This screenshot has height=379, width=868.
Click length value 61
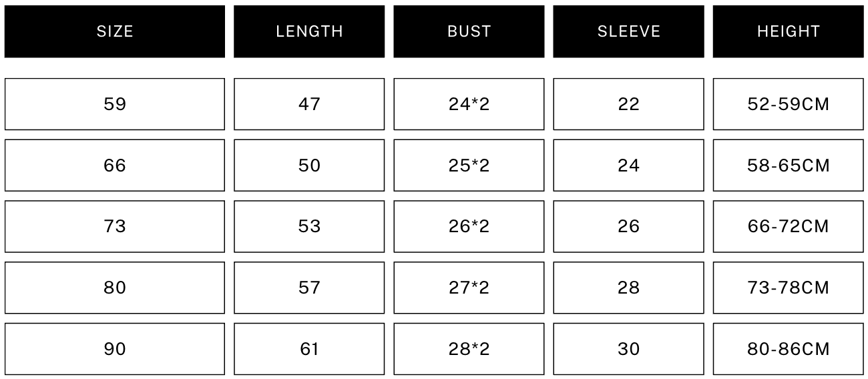[x=309, y=349]
